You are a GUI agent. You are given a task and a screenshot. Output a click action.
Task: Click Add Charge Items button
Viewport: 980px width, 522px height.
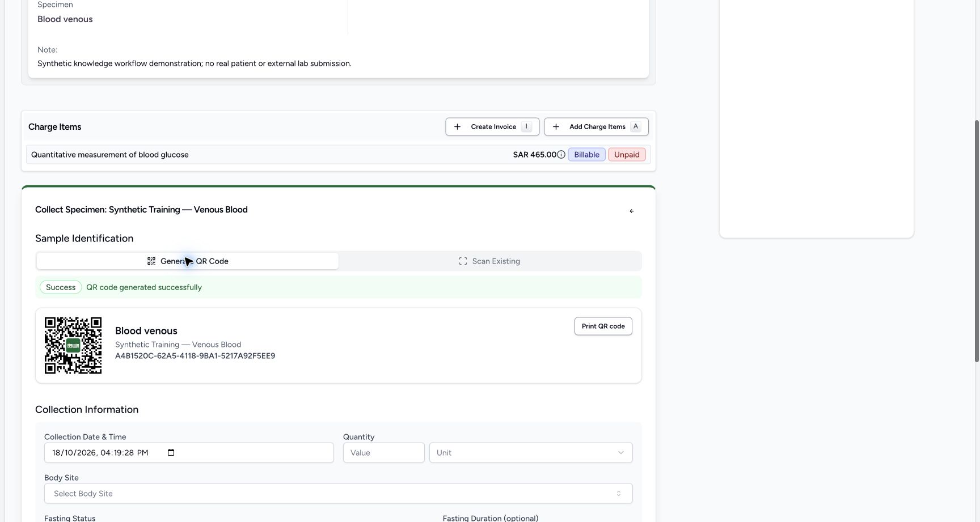(596, 127)
